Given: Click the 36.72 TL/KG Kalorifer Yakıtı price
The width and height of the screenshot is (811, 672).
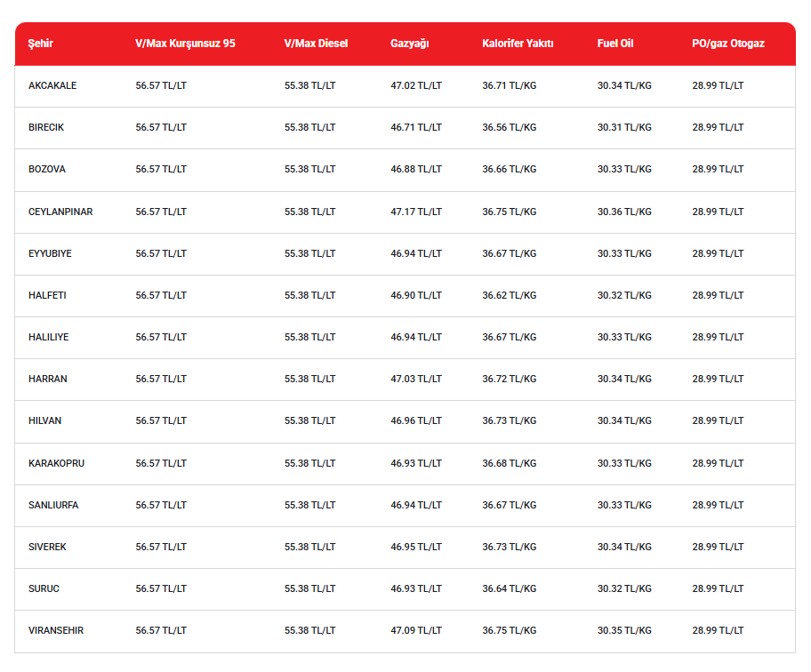Looking at the screenshot, I should 510,379.
